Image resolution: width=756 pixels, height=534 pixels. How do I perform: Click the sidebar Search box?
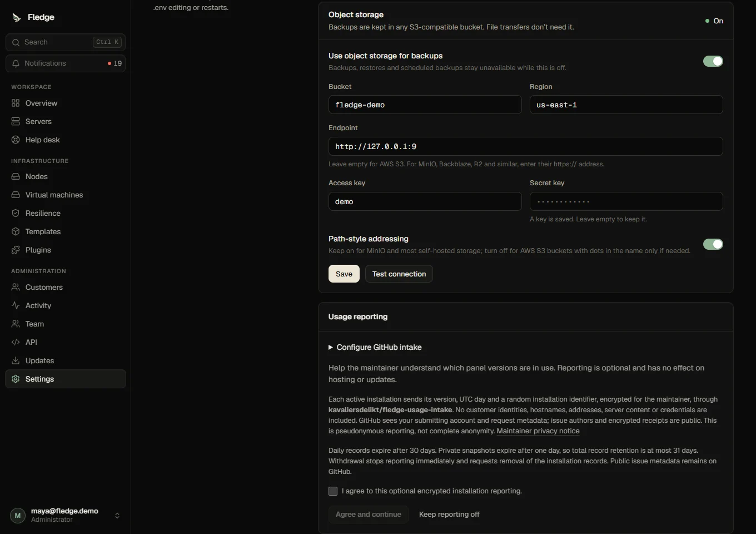(66, 42)
